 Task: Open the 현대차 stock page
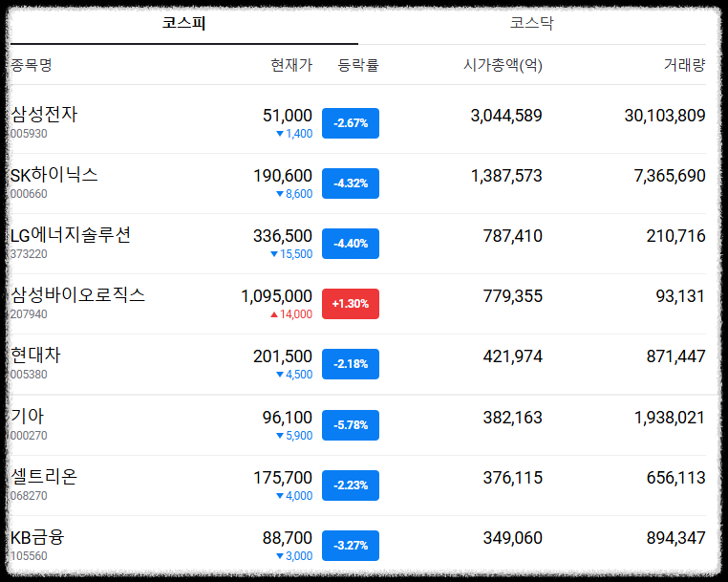pyautogui.click(x=35, y=356)
